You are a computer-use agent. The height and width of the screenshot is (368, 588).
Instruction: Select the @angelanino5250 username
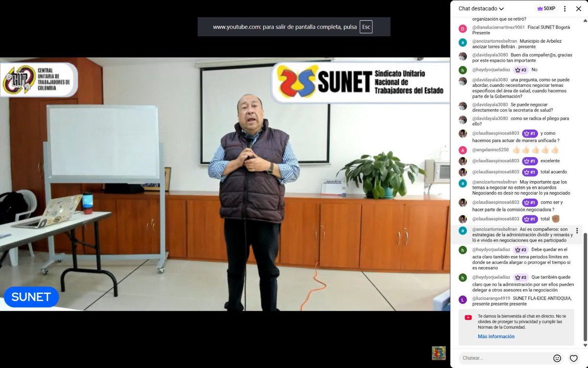pos(490,150)
